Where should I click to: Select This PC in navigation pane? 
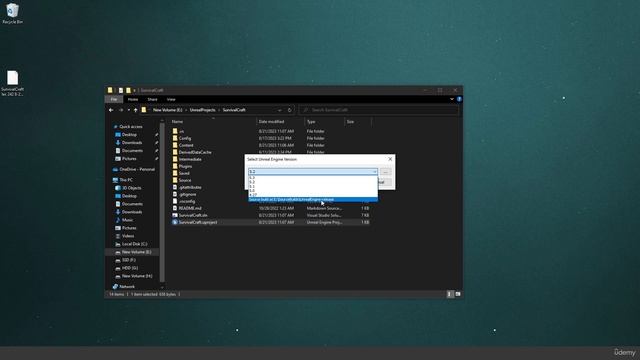pyautogui.click(x=126, y=180)
